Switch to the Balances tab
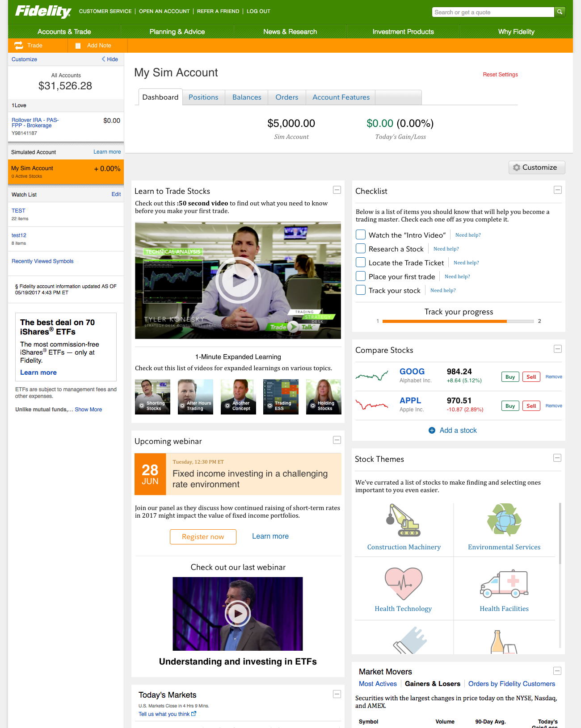The image size is (581, 728). (x=247, y=97)
